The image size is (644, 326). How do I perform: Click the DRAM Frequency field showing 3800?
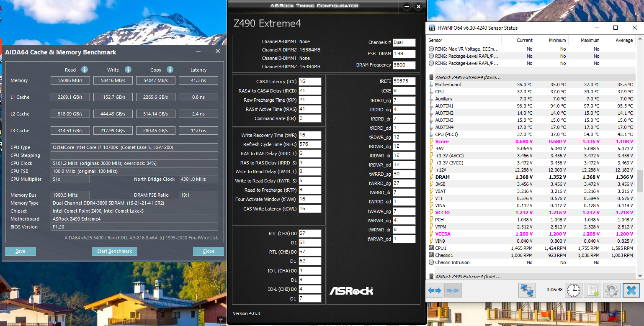(x=404, y=65)
